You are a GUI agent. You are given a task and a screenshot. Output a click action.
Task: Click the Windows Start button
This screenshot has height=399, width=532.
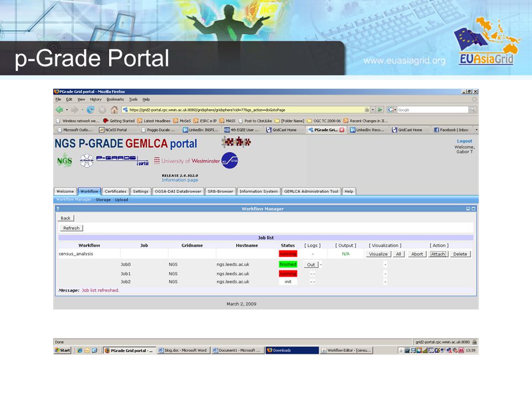pos(63,350)
